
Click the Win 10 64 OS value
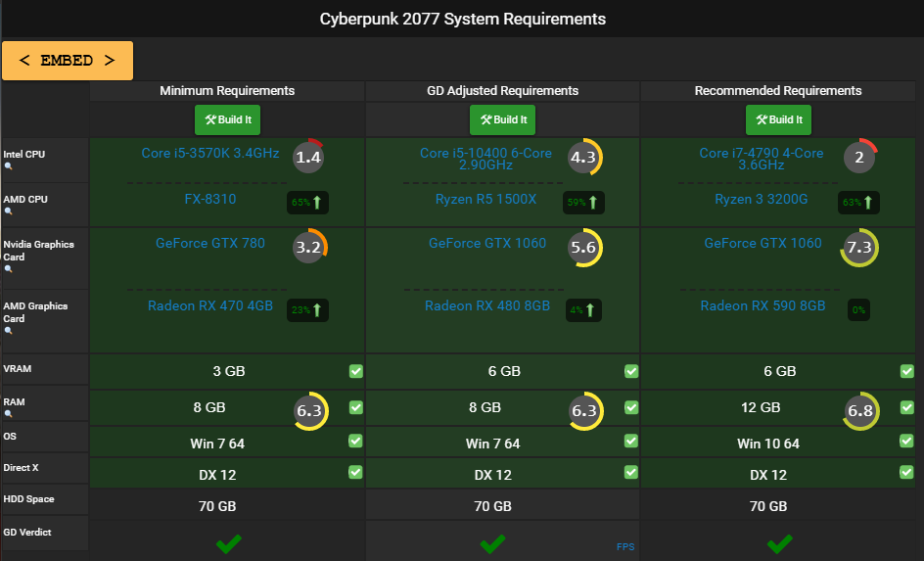coord(768,444)
